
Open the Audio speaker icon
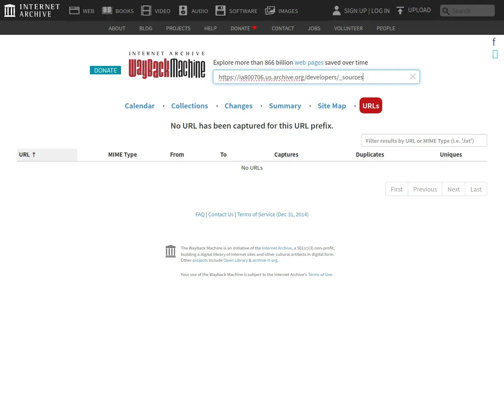click(x=183, y=10)
